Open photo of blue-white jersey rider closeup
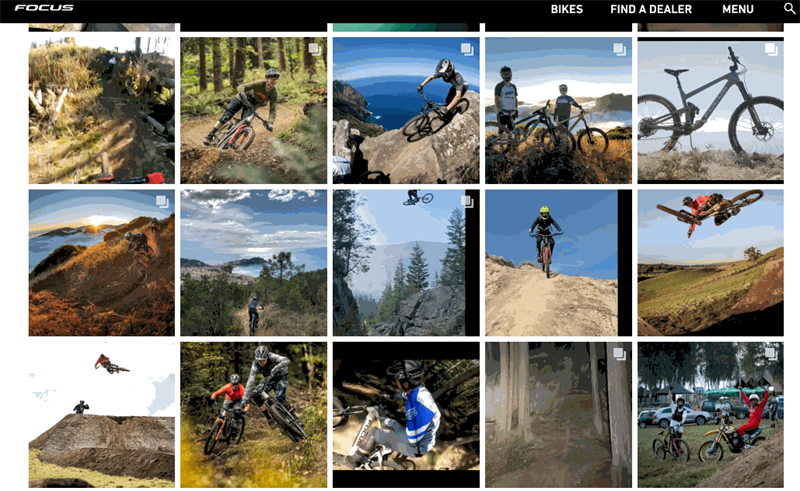 tap(406, 415)
